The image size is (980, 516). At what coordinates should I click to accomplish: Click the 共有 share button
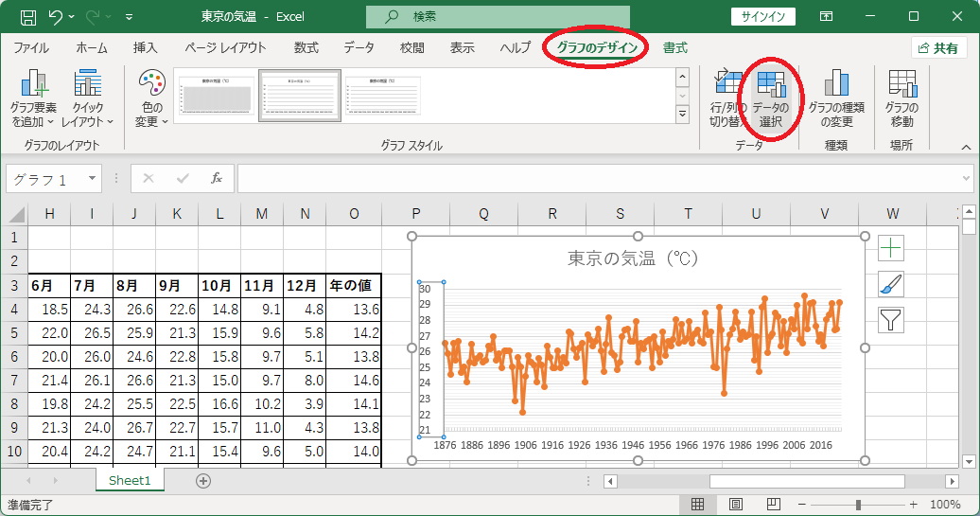tap(938, 48)
